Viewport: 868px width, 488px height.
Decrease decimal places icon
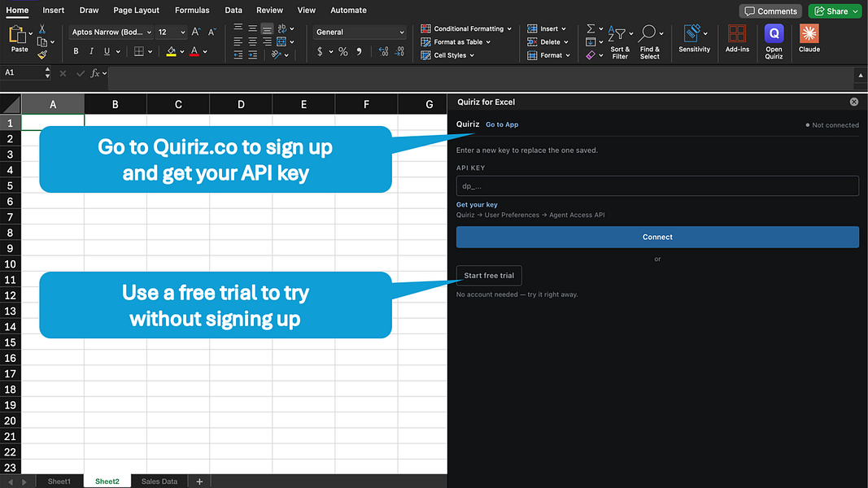tap(399, 51)
